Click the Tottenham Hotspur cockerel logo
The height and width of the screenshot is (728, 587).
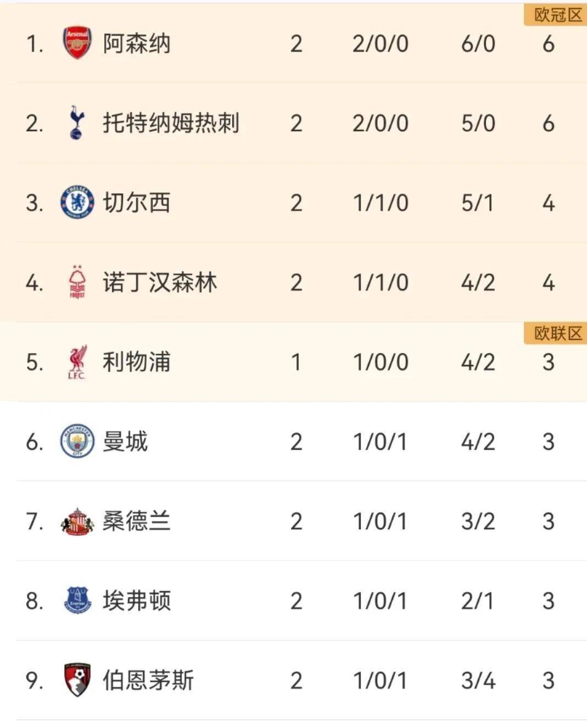(77, 122)
